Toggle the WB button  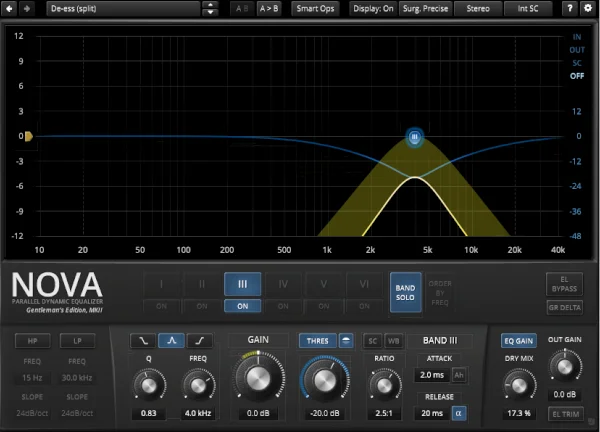click(x=393, y=341)
